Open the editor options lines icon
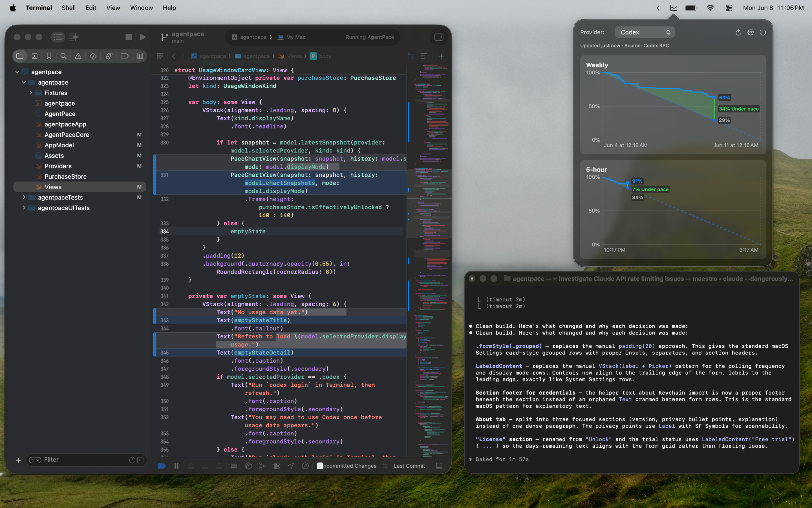Screen dimensions: 812x508 (424, 56)
